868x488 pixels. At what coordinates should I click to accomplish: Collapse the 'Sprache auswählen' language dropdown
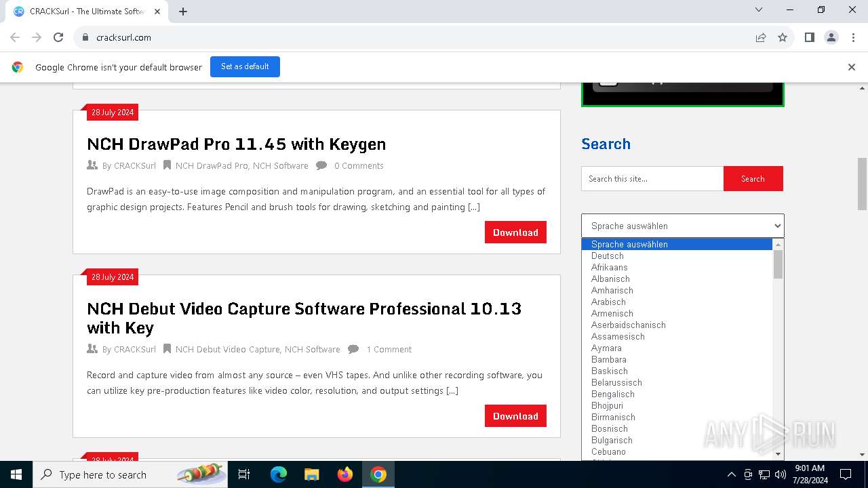[682, 226]
